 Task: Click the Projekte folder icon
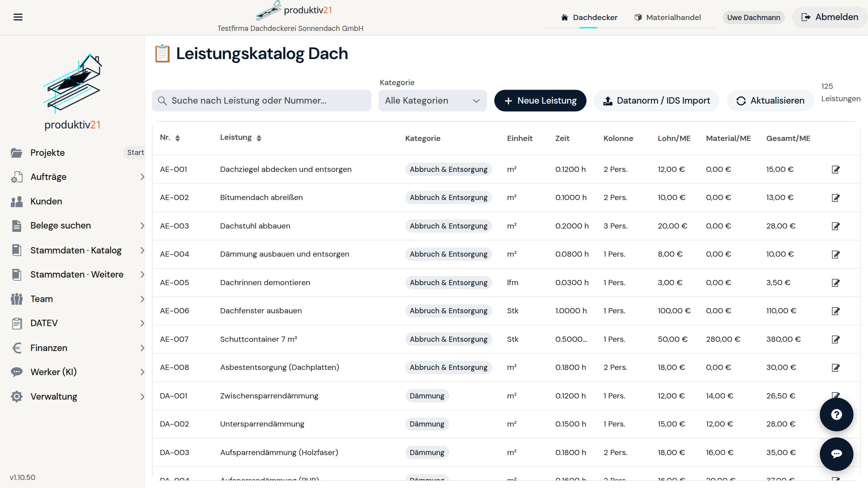[16, 153]
